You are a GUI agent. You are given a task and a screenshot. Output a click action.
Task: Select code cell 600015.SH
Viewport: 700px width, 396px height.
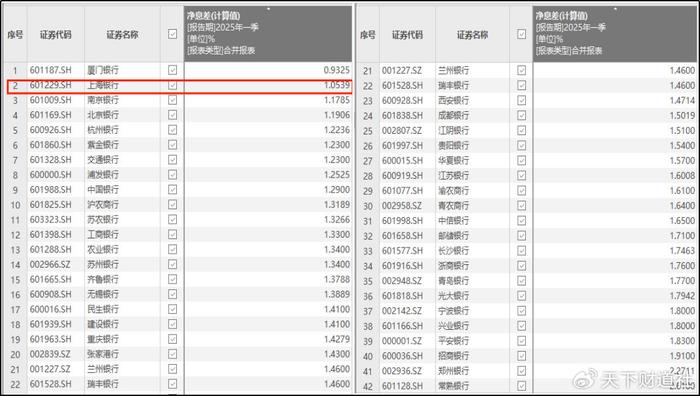pyautogui.click(x=402, y=160)
